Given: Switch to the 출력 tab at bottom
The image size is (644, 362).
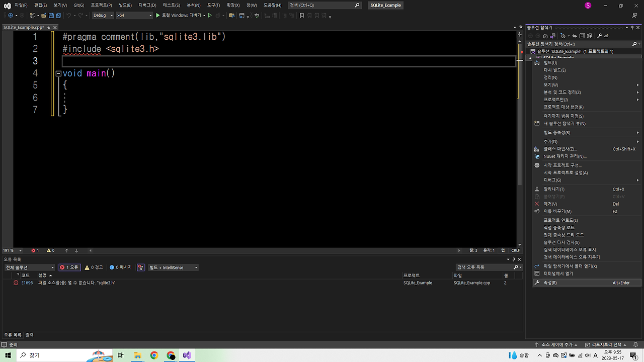Looking at the screenshot, I should click(x=30, y=335).
